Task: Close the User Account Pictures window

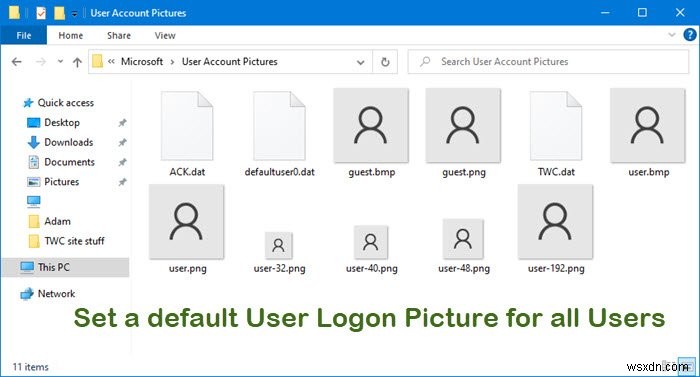Action: coord(680,13)
